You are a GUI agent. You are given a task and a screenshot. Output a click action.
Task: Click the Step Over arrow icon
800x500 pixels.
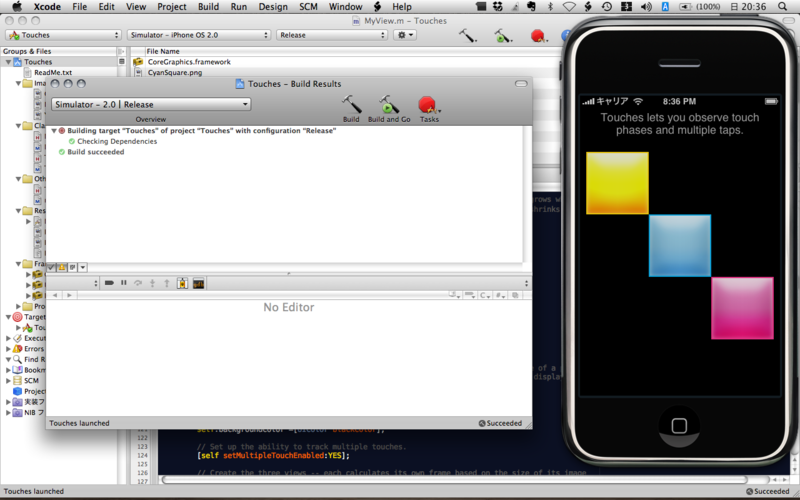(138, 283)
